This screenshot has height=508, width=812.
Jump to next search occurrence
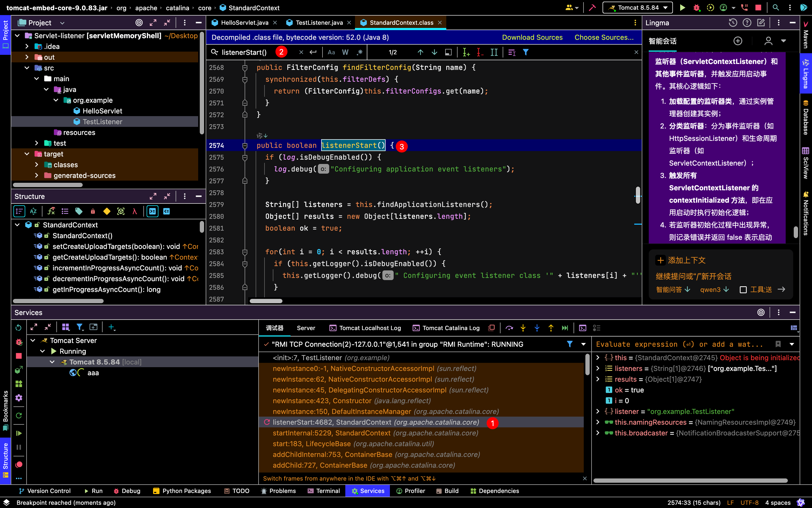pyautogui.click(x=434, y=52)
